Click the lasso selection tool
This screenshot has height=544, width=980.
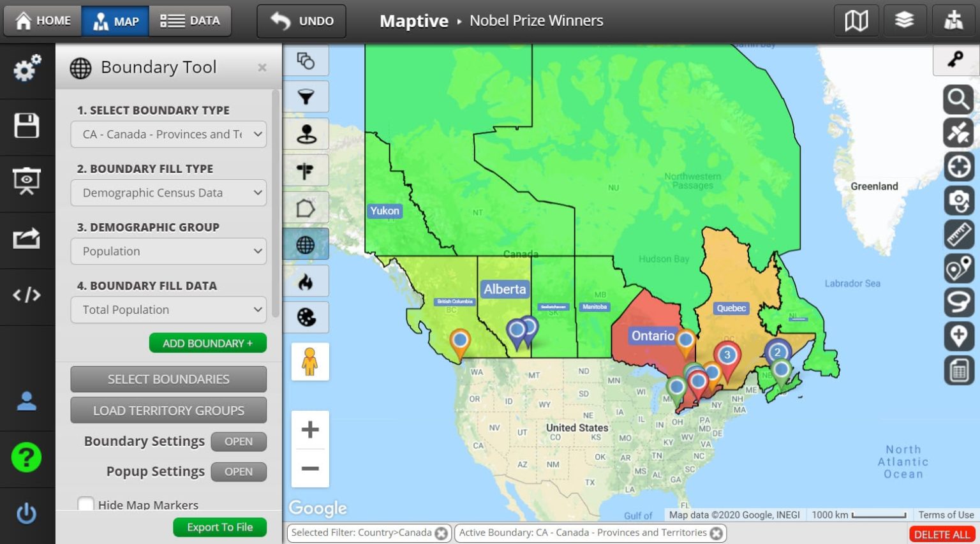960,302
